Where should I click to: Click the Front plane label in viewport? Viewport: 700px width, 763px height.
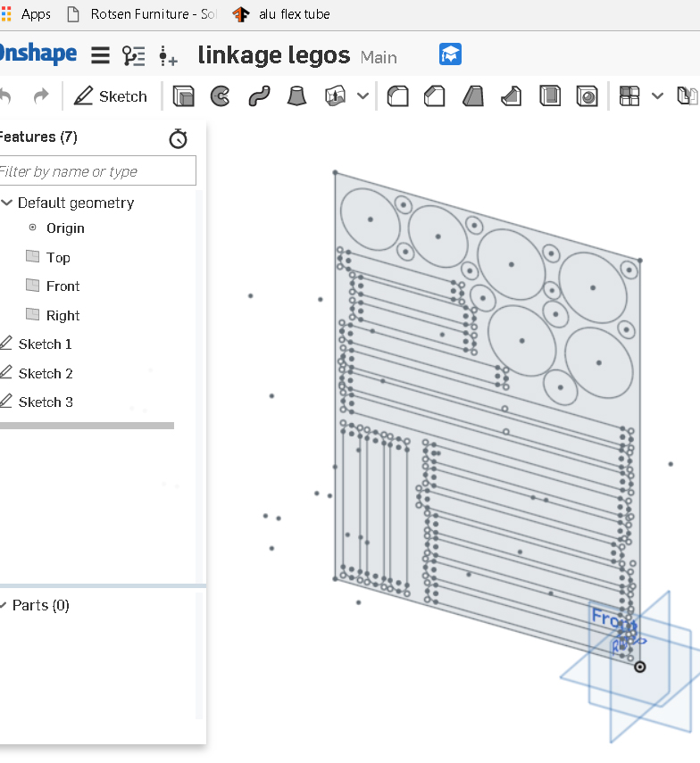(612, 618)
